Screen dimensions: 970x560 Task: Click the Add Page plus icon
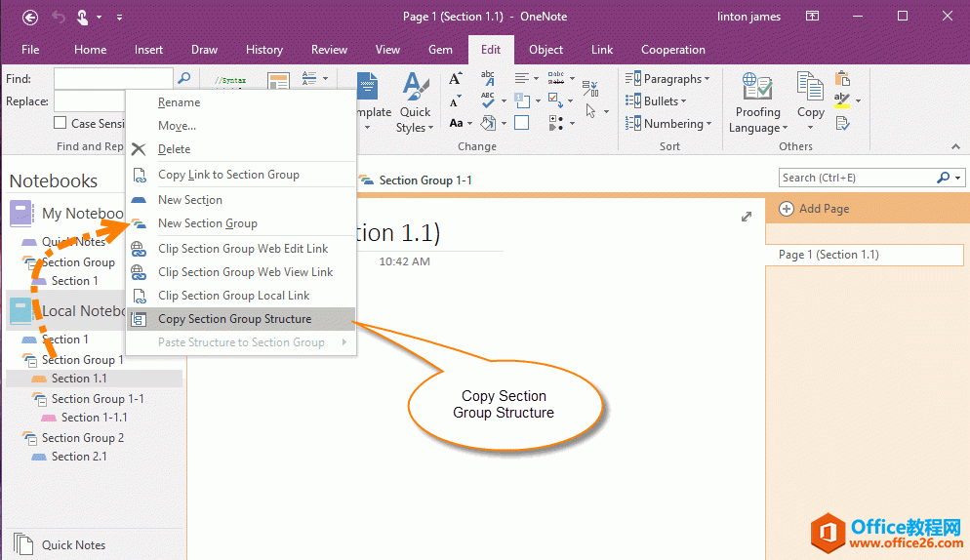[787, 209]
